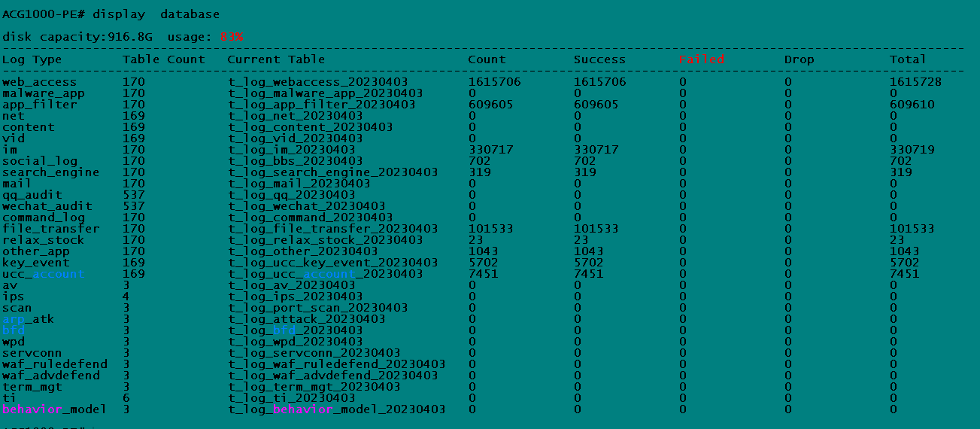Screen dimensions: 980x429
Task: Click the 'Success' column header
Action: pos(599,59)
